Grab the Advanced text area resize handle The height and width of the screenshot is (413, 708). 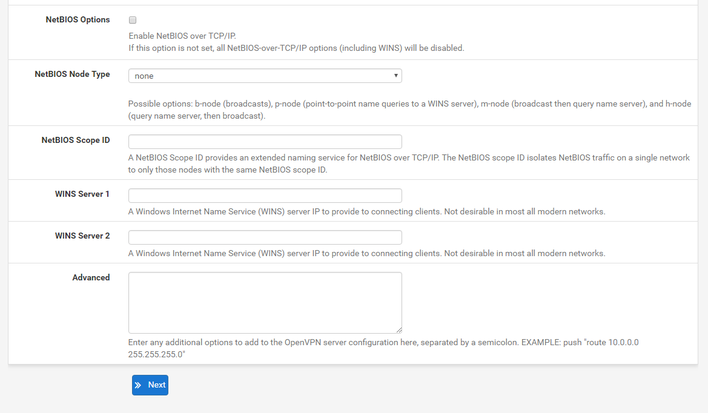click(x=399, y=330)
